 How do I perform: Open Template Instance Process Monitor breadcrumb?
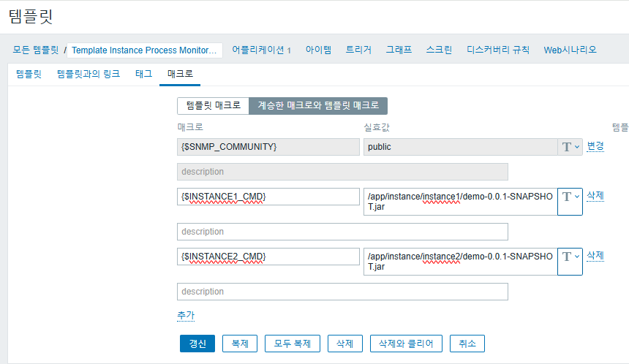click(x=144, y=50)
